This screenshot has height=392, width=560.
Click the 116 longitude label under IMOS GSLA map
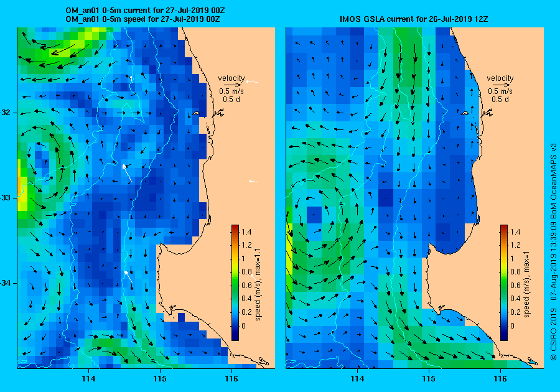500,379
